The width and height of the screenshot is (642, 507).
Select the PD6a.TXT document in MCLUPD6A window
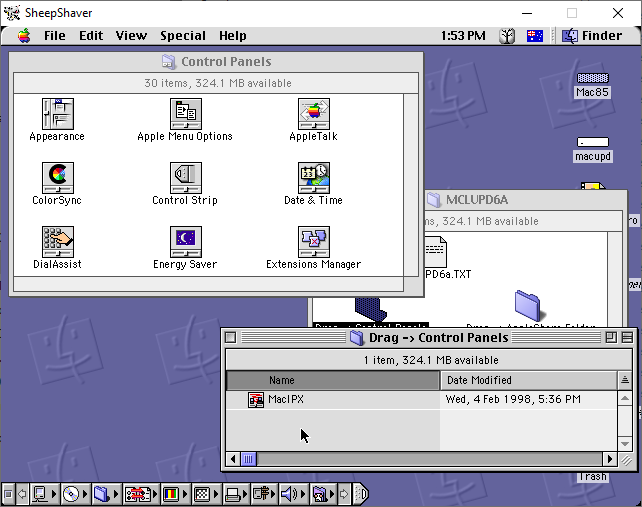pyautogui.click(x=436, y=251)
